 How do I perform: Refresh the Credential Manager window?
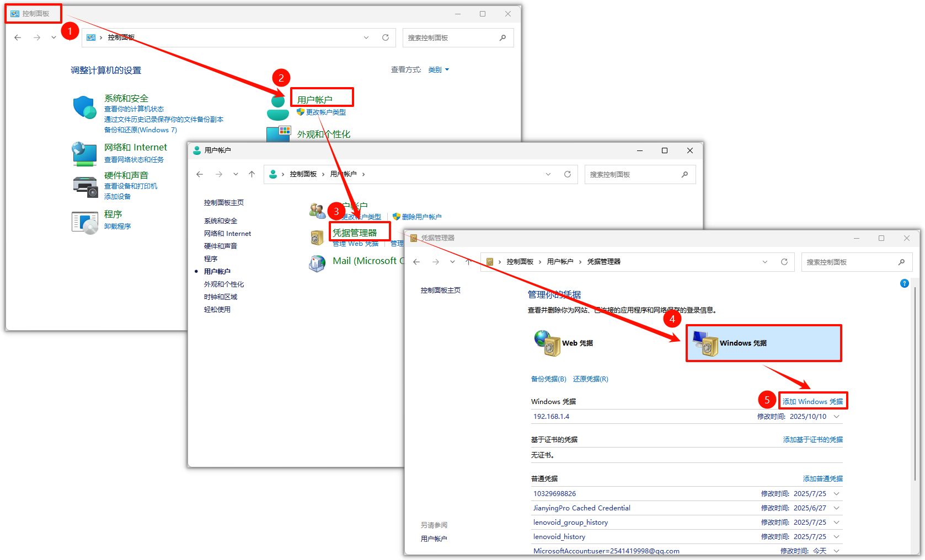pos(784,262)
